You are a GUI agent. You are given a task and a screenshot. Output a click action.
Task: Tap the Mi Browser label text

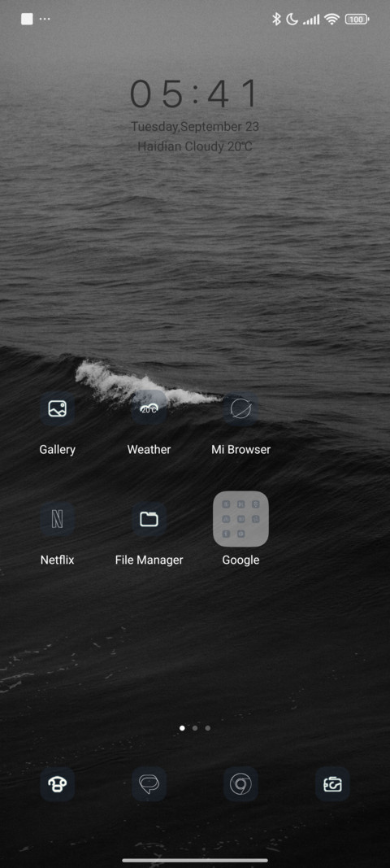240,450
